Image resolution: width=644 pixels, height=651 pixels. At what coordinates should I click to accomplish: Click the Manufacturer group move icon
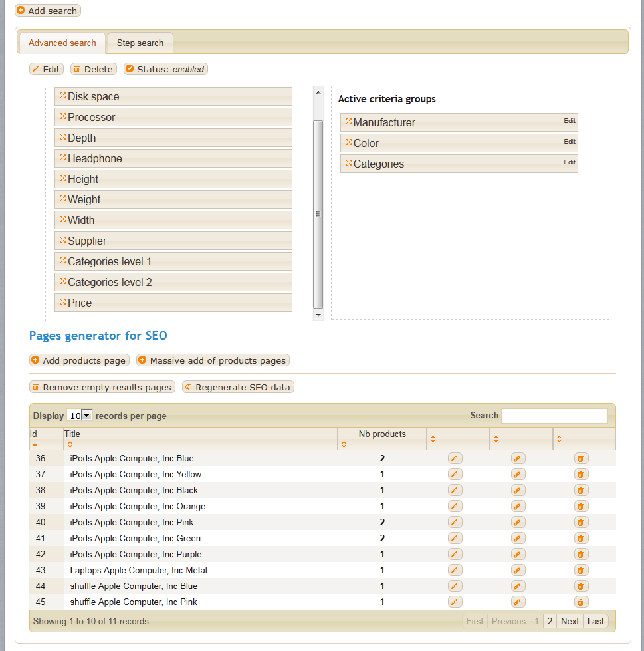coord(348,122)
